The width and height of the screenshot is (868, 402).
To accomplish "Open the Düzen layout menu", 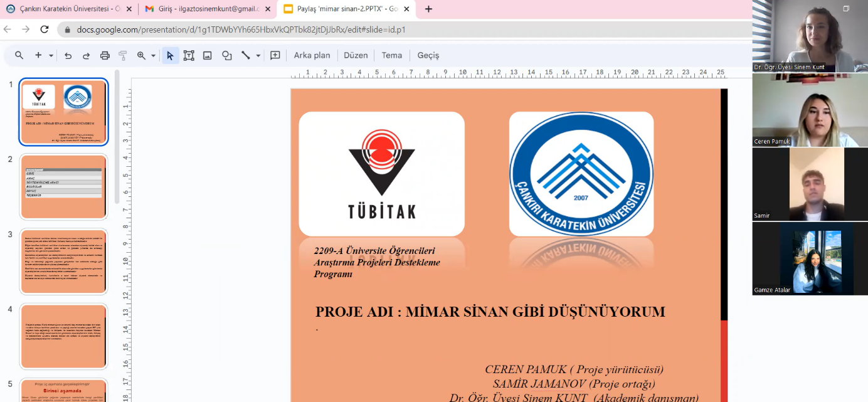I will (x=356, y=55).
